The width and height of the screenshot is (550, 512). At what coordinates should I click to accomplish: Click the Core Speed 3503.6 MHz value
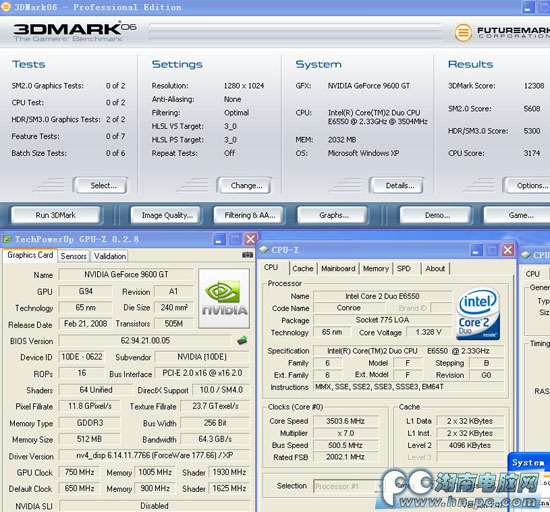tap(346, 421)
